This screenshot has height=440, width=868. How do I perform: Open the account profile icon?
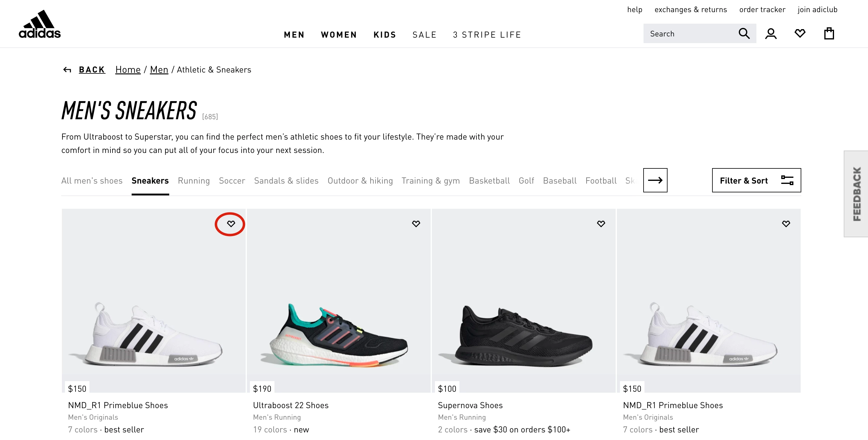click(771, 34)
